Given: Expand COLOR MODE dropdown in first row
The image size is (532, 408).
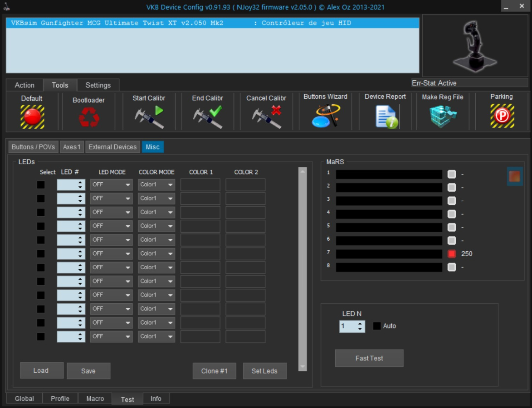Looking at the screenshot, I should [x=156, y=185].
